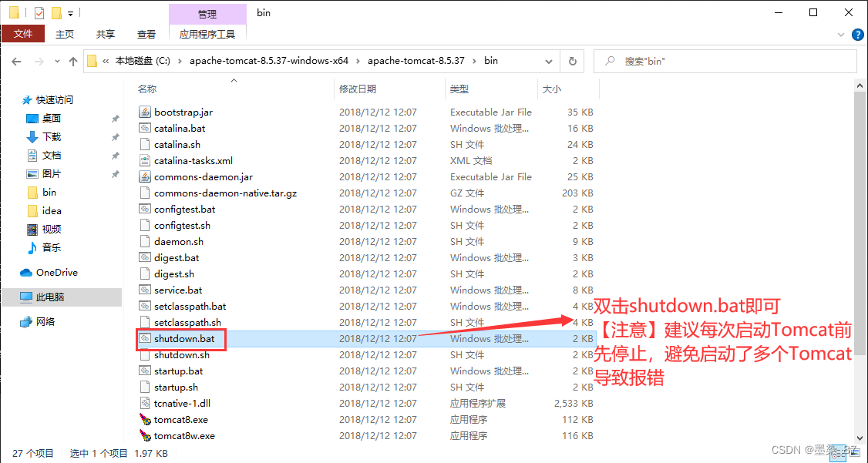Open the idea folder in navigation pane
Screen dimensions: 868x463
point(51,211)
